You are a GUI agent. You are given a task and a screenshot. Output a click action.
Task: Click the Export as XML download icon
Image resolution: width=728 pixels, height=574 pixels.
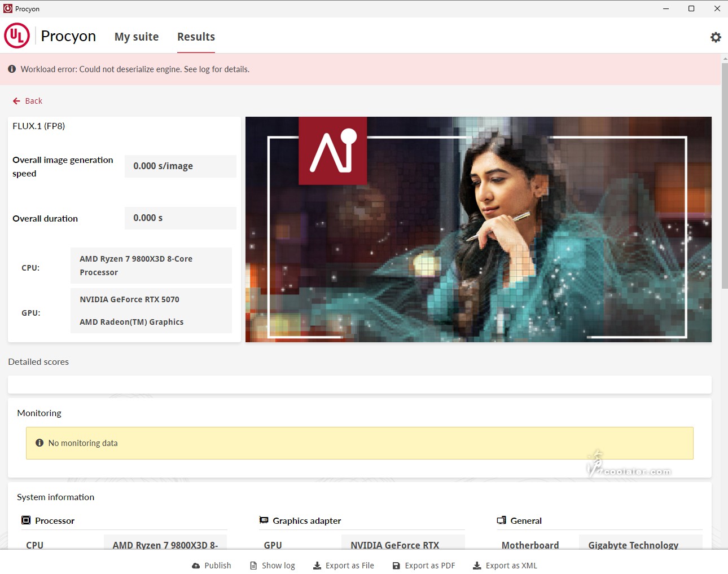pyautogui.click(x=477, y=566)
